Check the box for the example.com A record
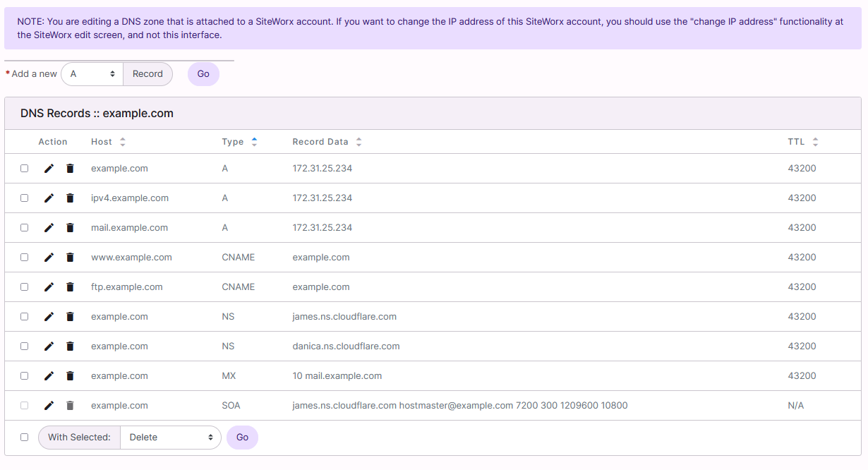The height and width of the screenshot is (470, 868). coord(24,168)
